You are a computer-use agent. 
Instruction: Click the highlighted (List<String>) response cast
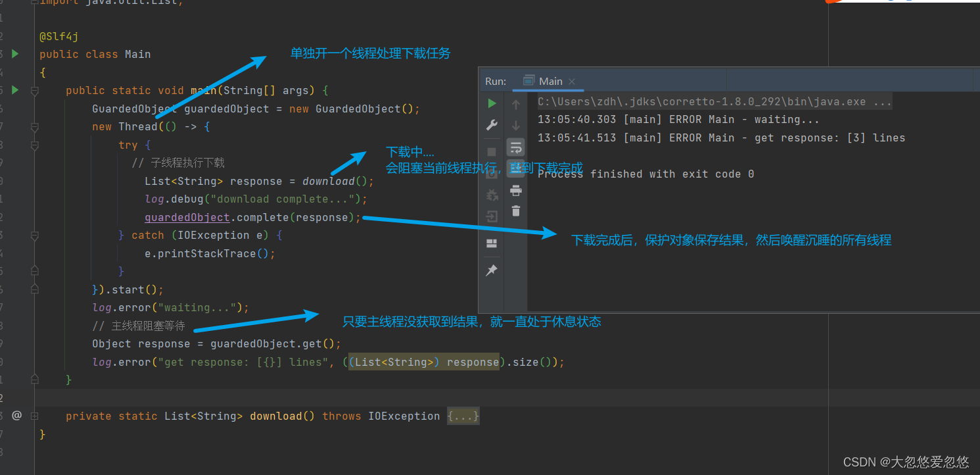(x=424, y=362)
